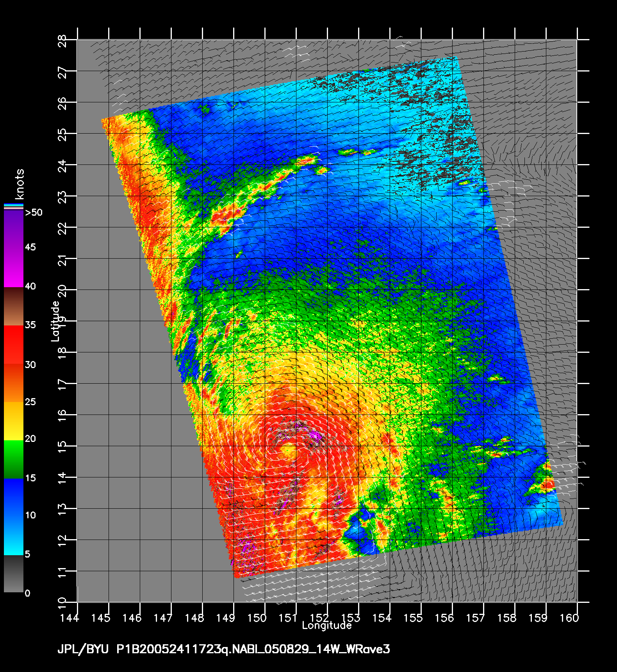Viewport: 617px width, 672px height.
Task: Click the longitude tick label '146'
Action: coord(132,618)
